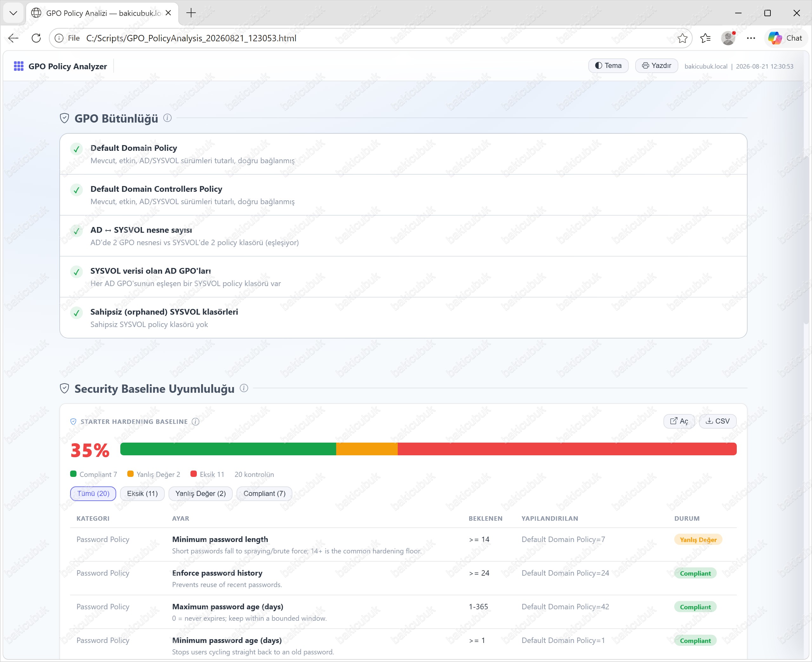Viewport: 812px width, 662px height.
Task: Open the browser favorites list icon
Action: coord(705,38)
